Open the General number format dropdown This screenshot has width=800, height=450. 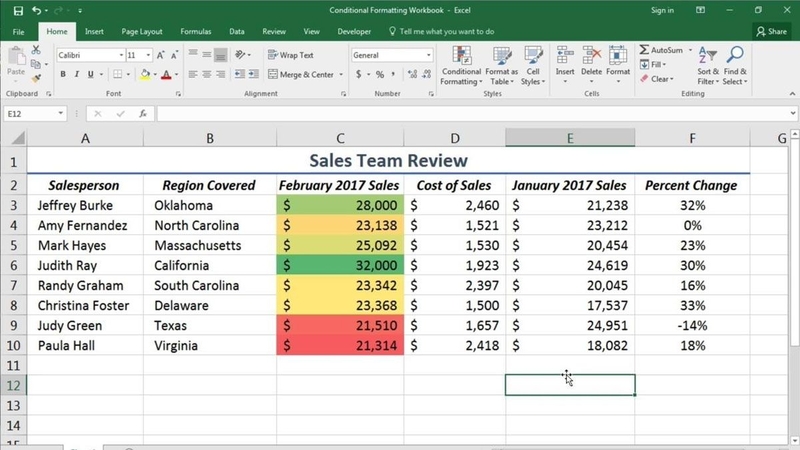point(428,55)
